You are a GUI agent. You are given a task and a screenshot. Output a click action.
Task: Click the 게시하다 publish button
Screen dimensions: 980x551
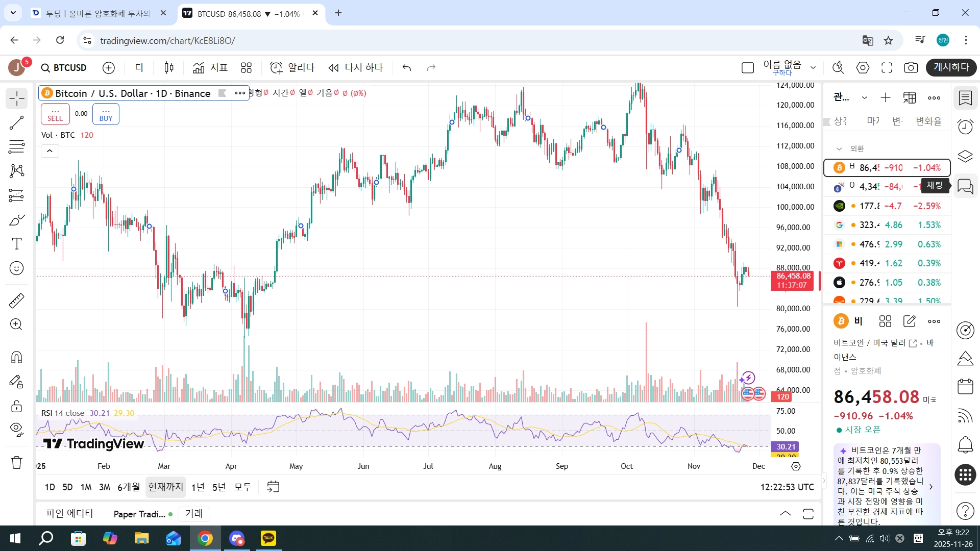tap(951, 67)
